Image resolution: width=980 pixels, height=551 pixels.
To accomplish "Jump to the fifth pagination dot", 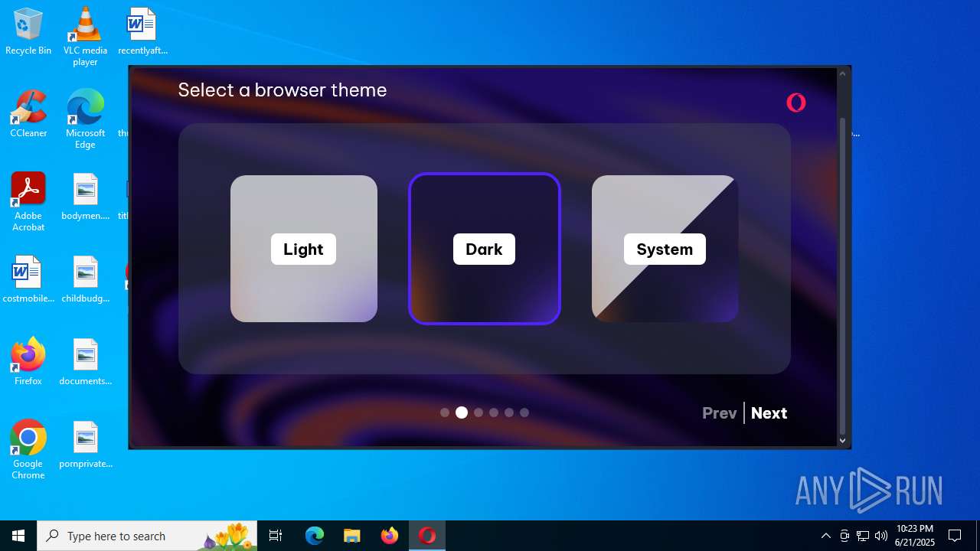I will pyautogui.click(x=509, y=412).
